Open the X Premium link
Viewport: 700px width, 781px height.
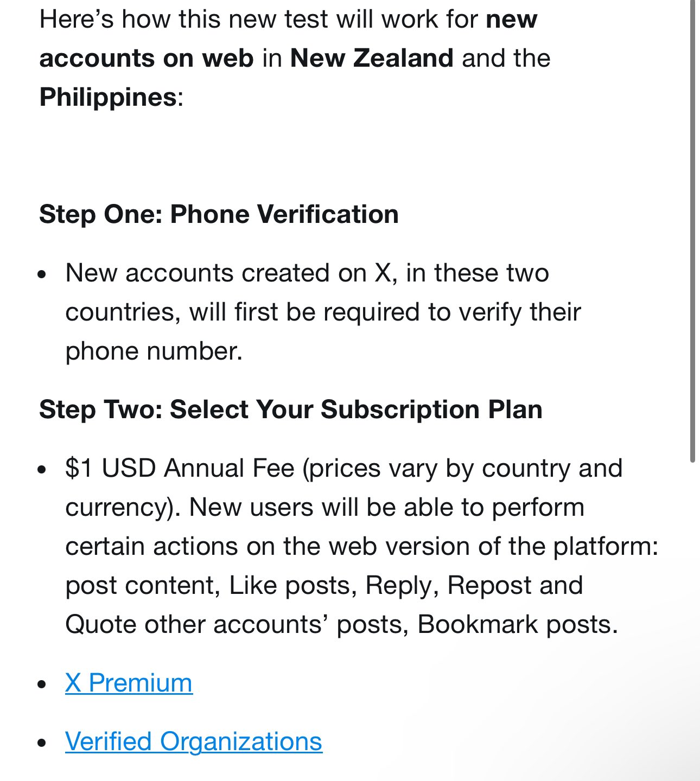point(129,683)
